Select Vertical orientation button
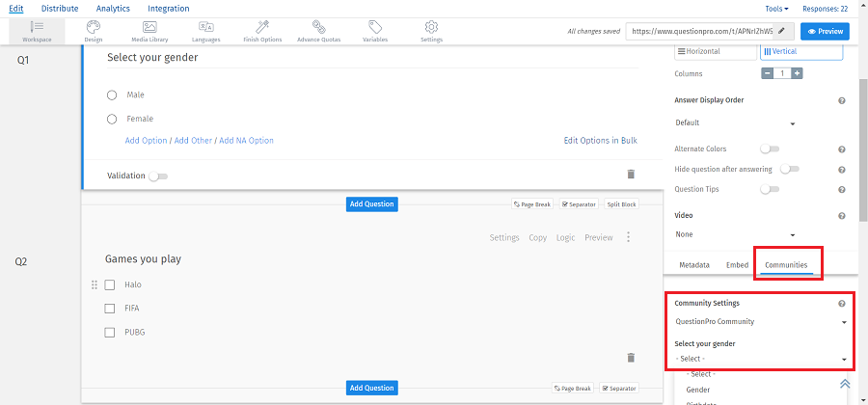 click(801, 51)
